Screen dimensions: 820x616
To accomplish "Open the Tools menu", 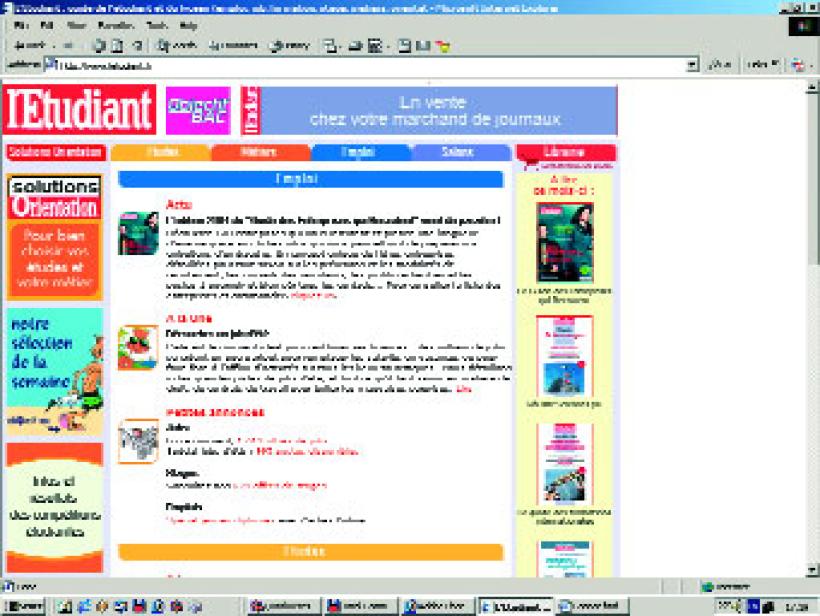I will pos(156,25).
